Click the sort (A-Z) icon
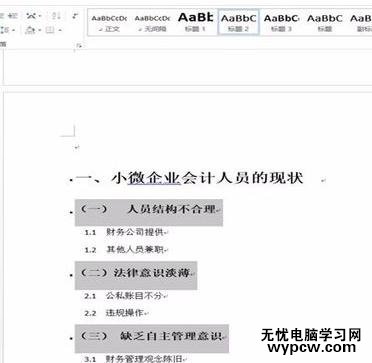This screenshot has height=363, width=372. coord(55,16)
